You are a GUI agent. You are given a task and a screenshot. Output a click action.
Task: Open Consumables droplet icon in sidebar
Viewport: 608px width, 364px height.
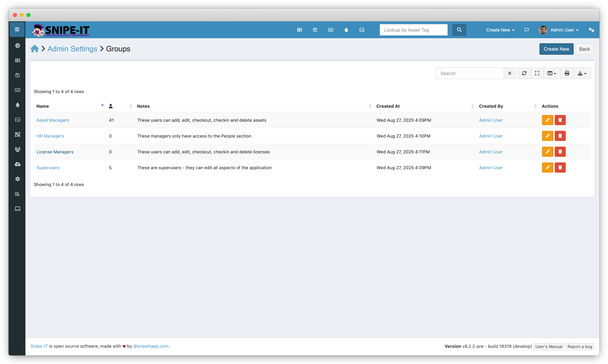(x=17, y=105)
